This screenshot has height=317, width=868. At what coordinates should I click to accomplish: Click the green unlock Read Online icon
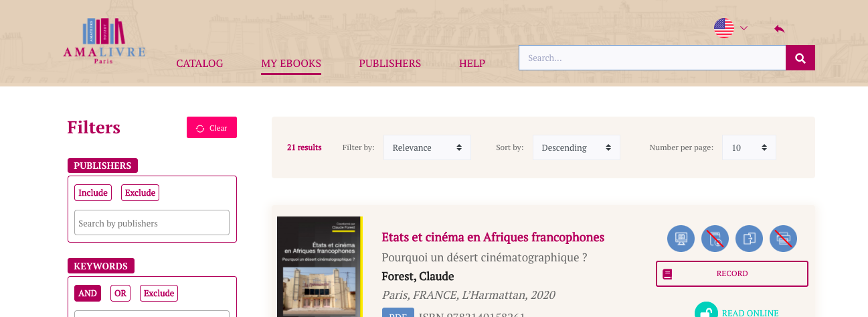click(x=705, y=312)
